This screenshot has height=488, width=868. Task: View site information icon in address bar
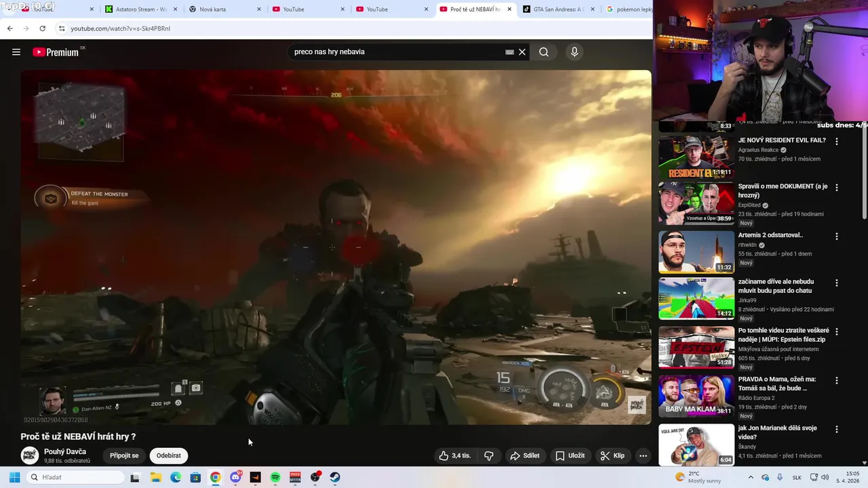(x=62, y=28)
